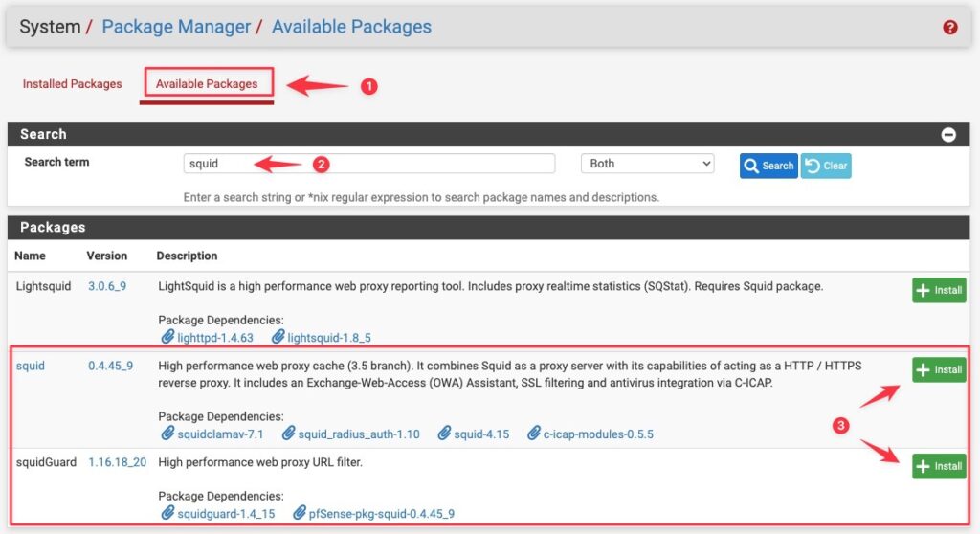
Task: Open Available Packages breadcrumb link
Action: tap(351, 27)
